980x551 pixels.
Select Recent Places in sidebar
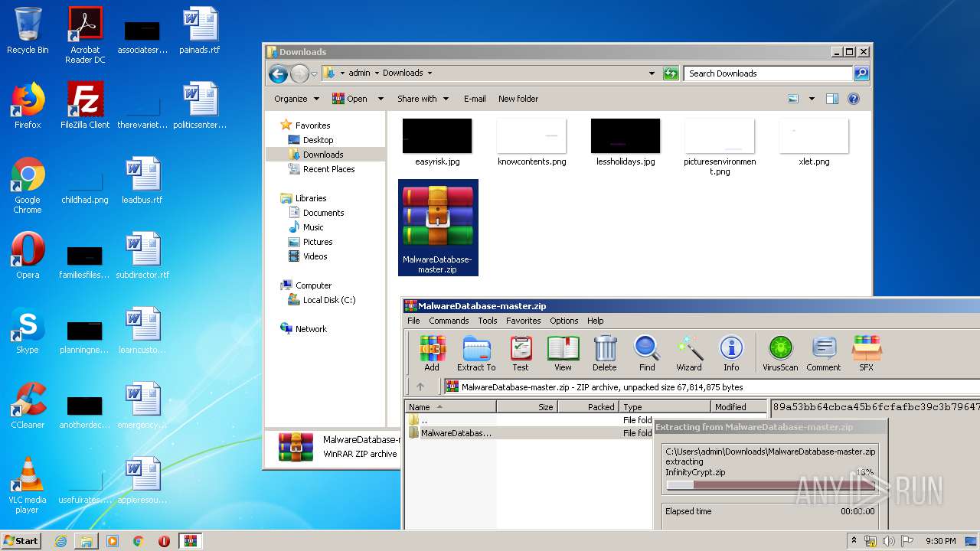click(328, 169)
